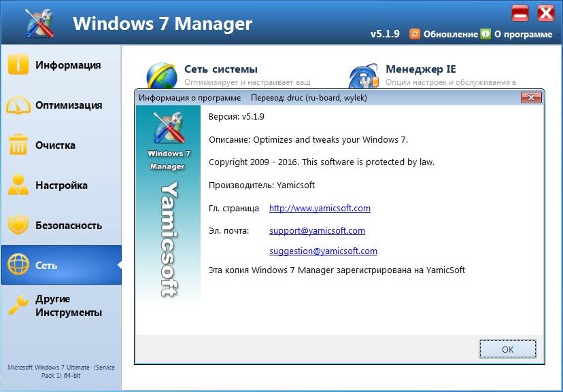Screen dimensions: 563x392
Task: Switch to the Оптимизация section
Action: (x=69, y=105)
